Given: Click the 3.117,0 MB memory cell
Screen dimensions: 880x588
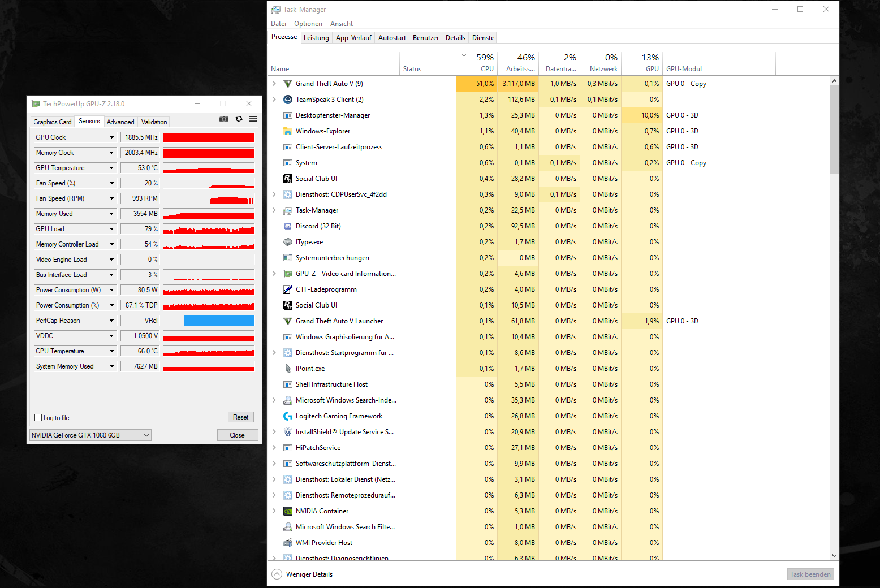Looking at the screenshot, I should [x=519, y=84].
